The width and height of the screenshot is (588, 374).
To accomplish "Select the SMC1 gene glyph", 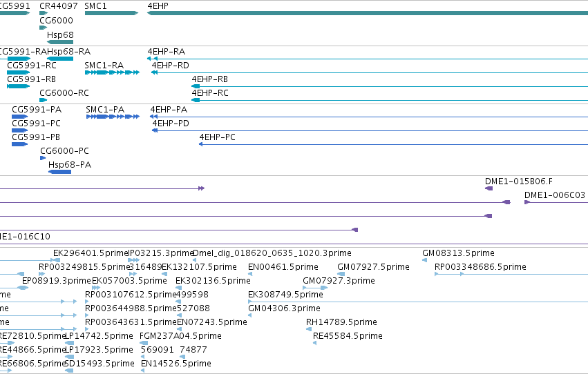I will point(111,13).
